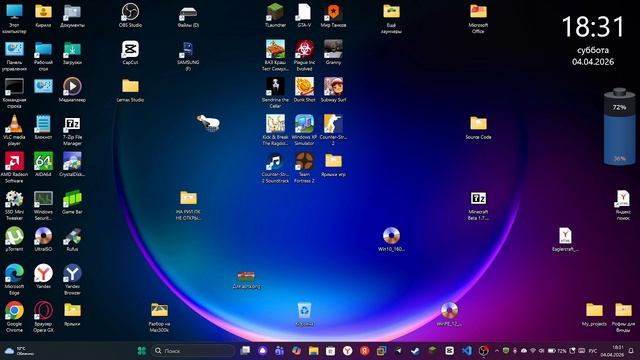Open Visual Studio Code from taskbar

click(x=467, y=351)
